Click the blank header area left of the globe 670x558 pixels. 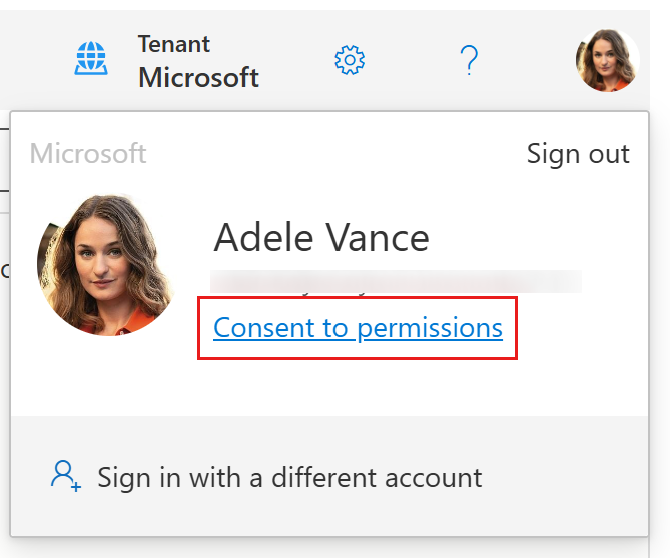point(36,60)
